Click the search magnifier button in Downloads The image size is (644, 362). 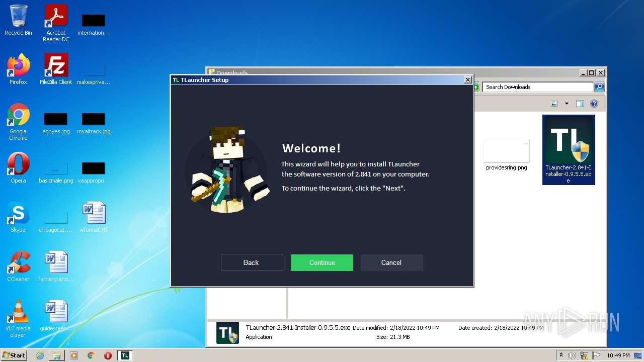[x=599, y=87]
